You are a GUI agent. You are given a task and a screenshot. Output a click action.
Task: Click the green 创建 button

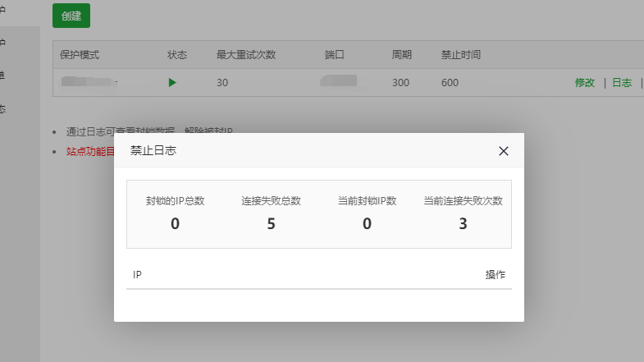click(71, 16)
